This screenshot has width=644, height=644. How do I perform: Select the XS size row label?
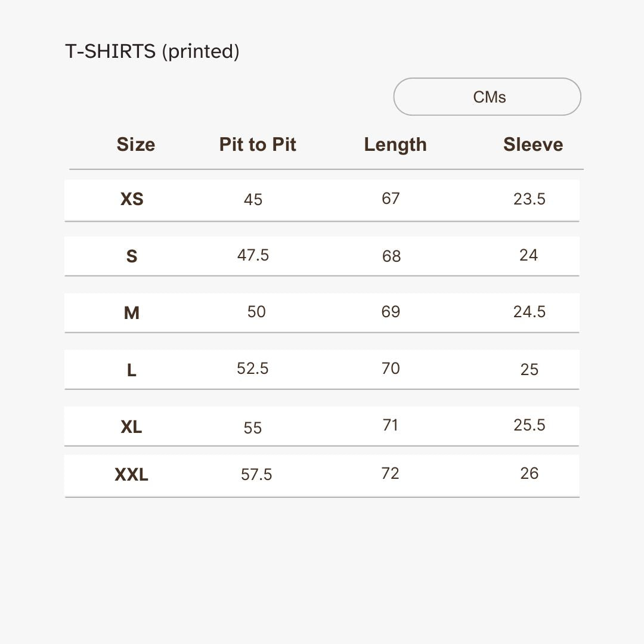pos(132,199)
